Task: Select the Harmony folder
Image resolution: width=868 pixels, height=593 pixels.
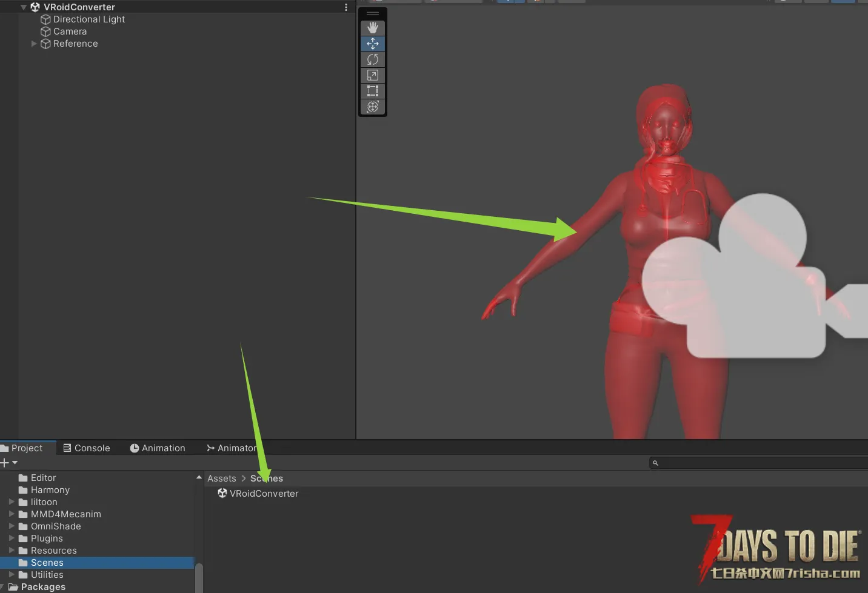Action: (50, 490)
